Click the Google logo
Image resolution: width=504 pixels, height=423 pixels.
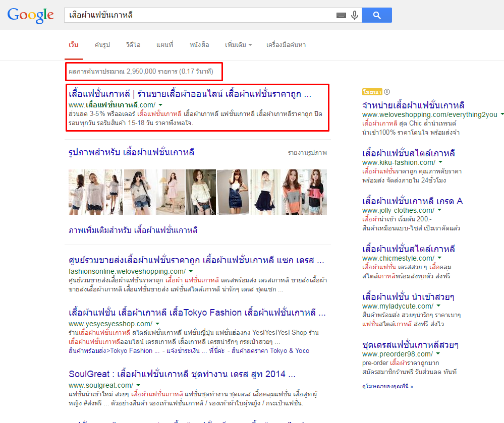click(x=30, y=15)
